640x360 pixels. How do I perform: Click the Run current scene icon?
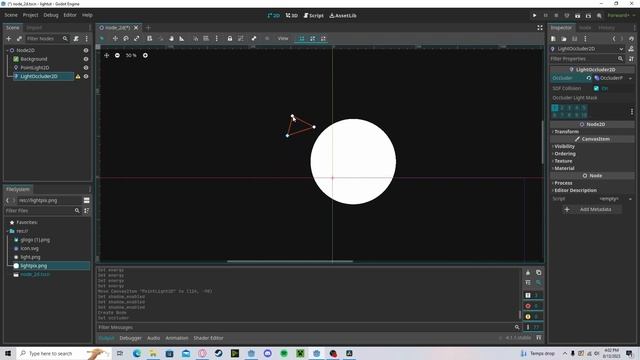[x=578, y=16]
